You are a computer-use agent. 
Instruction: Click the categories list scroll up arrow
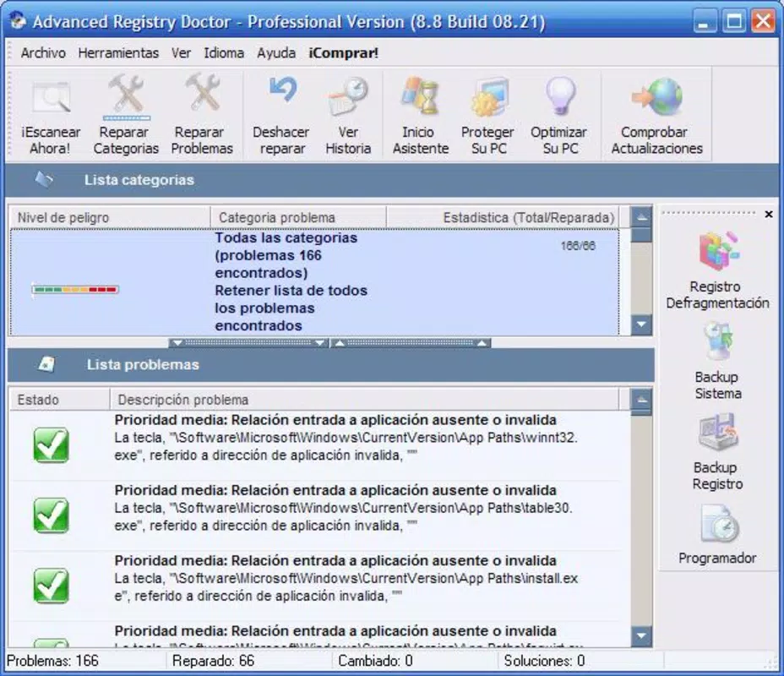click(x=641, y=217)
